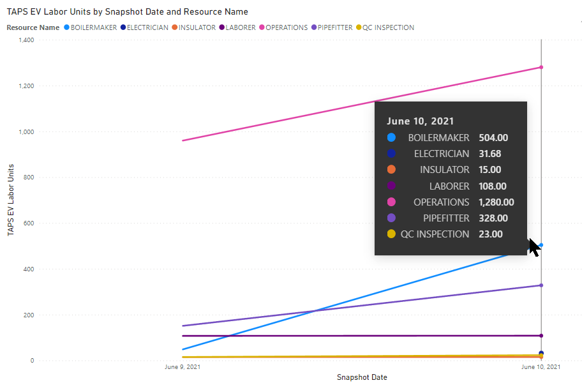Click the OPERATIONS data point on June 10
Image resolution: width=582 pixels, height=392 pixels.
541,67
